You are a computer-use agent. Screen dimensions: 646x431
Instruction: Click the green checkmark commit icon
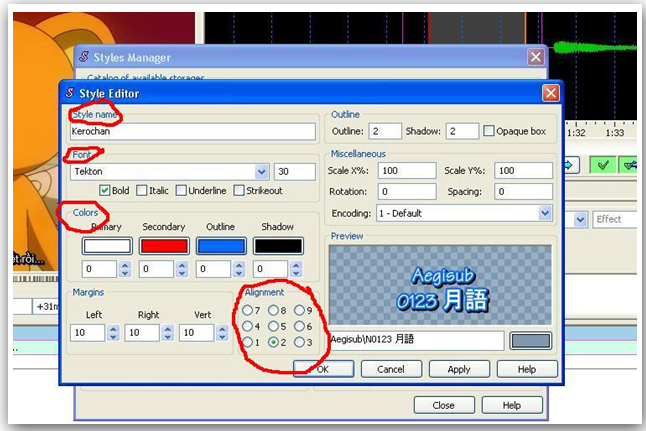(603, 165)
